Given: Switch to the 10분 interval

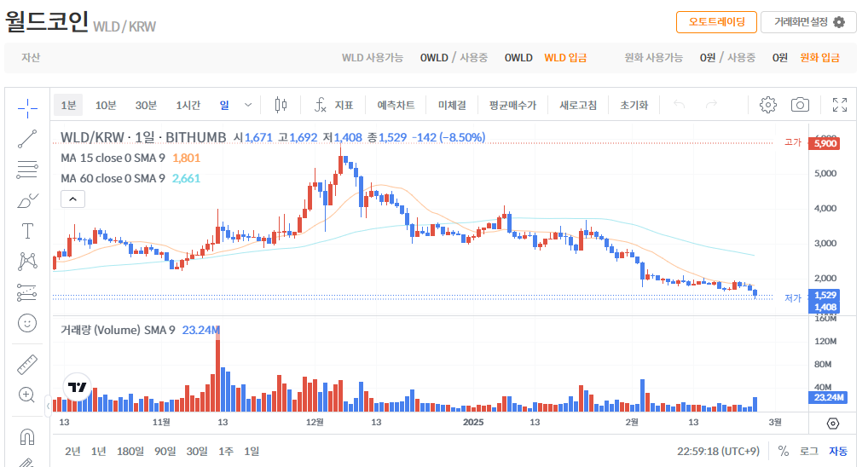Looking at the screenshot, I should tap(105, 105).
